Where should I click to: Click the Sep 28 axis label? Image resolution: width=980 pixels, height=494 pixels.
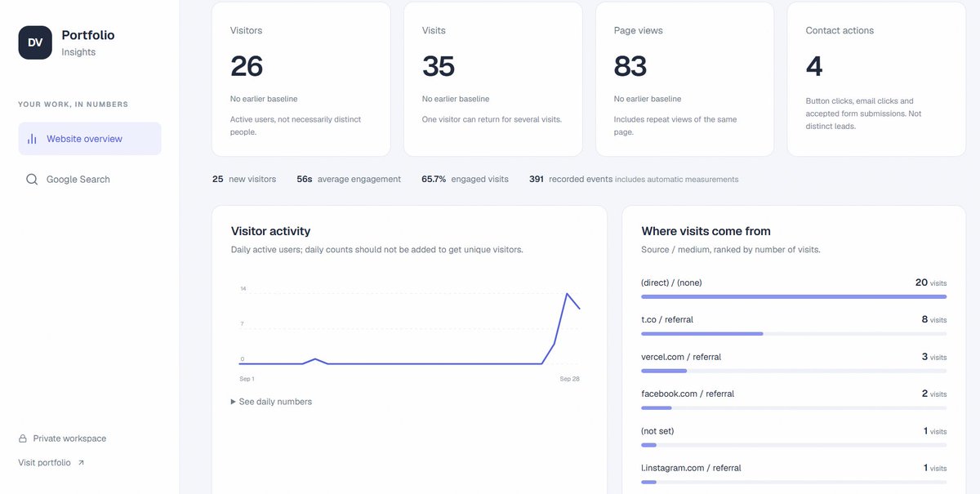pyautogui.click(x=569, y=379)
